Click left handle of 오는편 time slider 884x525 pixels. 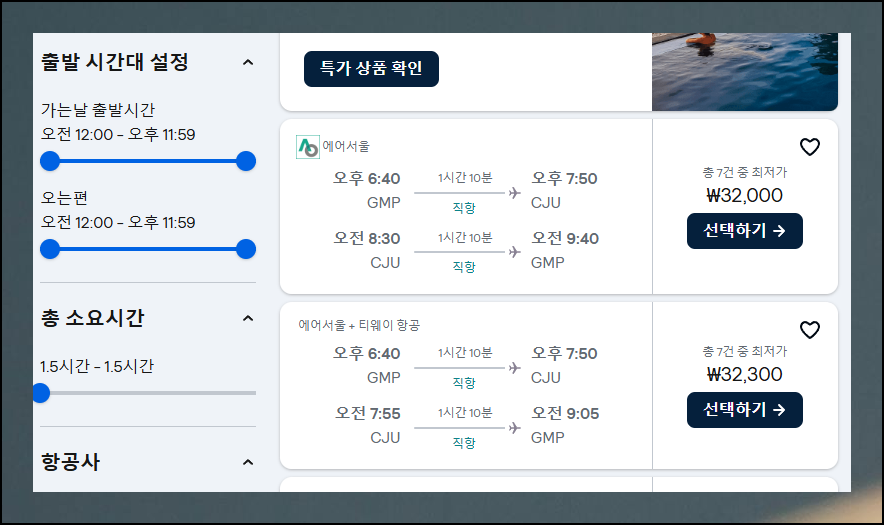coord(50,249)
